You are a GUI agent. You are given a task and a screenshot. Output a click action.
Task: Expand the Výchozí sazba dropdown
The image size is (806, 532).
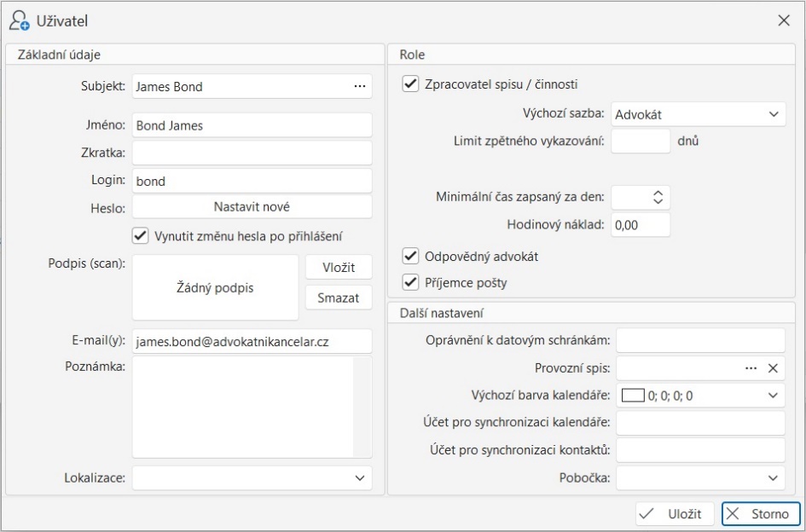(x=773, y=114)
